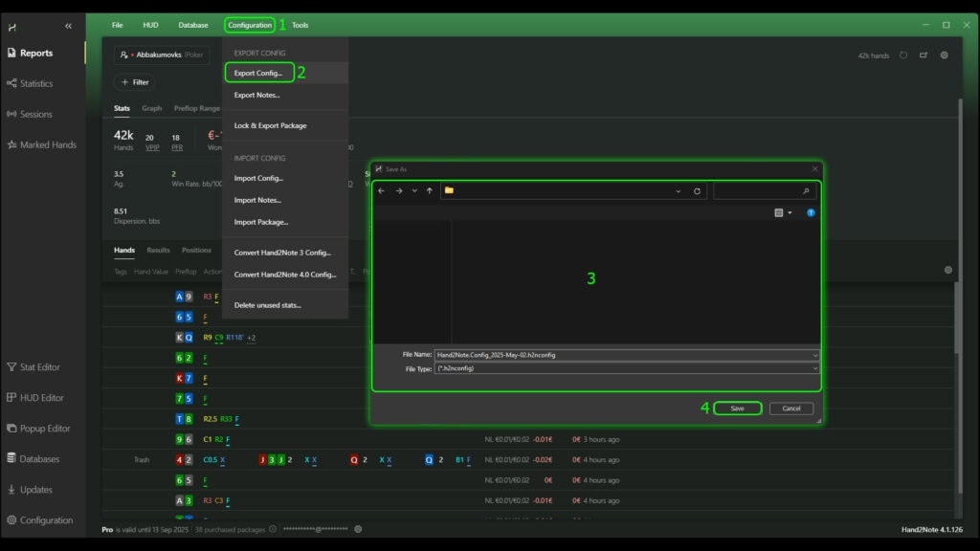
Task: Select Export Notes... from Configuration menu
Action: click(x=256, y=95)
